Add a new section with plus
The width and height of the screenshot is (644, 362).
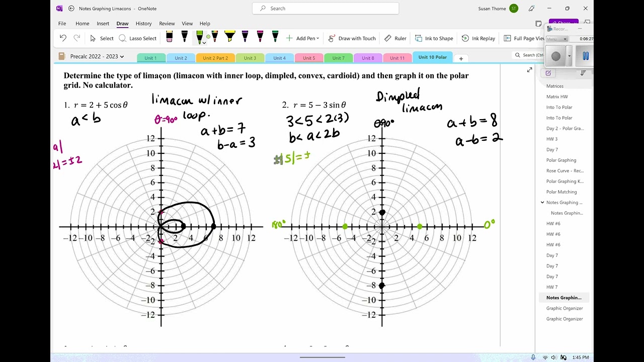(x=461, y=58)
